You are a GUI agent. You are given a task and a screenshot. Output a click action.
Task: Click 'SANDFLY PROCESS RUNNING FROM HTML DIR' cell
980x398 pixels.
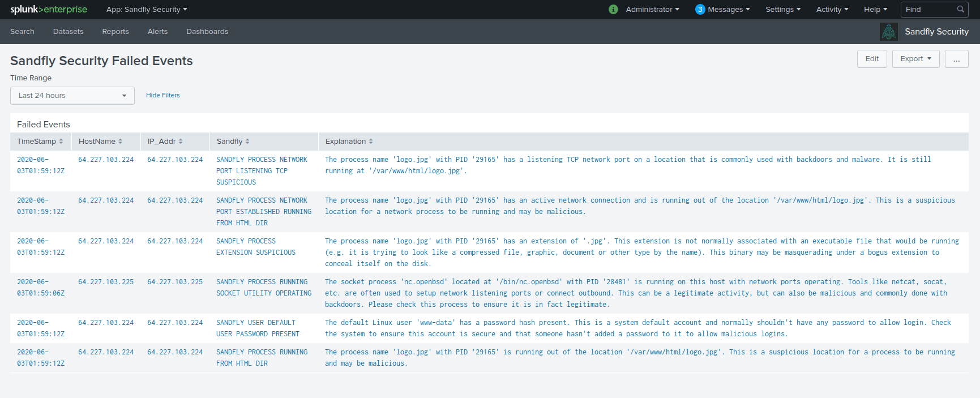[262, 358]
